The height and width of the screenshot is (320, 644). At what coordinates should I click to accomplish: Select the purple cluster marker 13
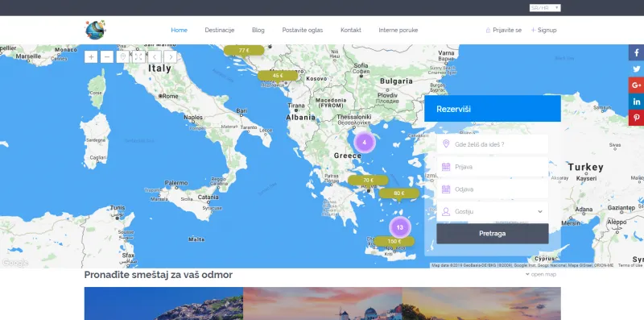(x=399, y=227)
